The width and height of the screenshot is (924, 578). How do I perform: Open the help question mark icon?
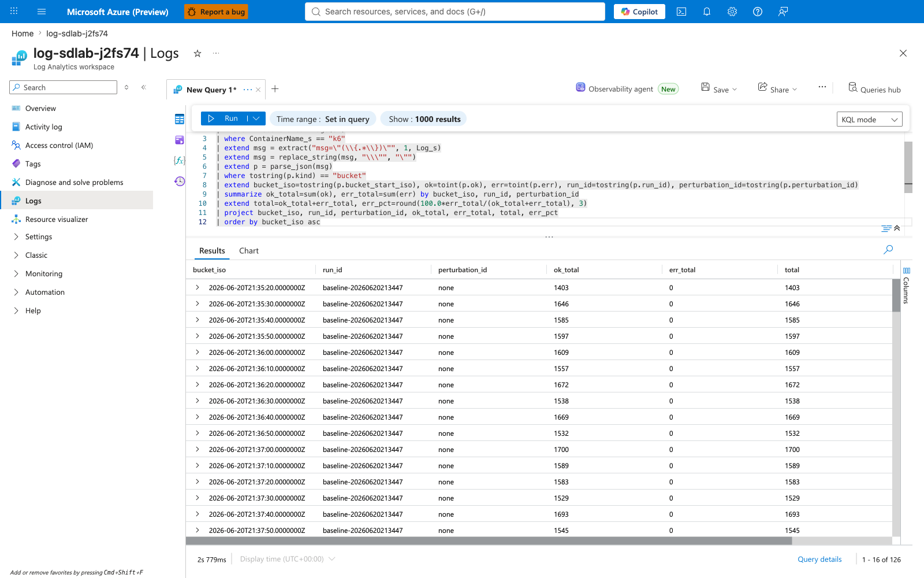pyautogui.click(x=758, y=12)
